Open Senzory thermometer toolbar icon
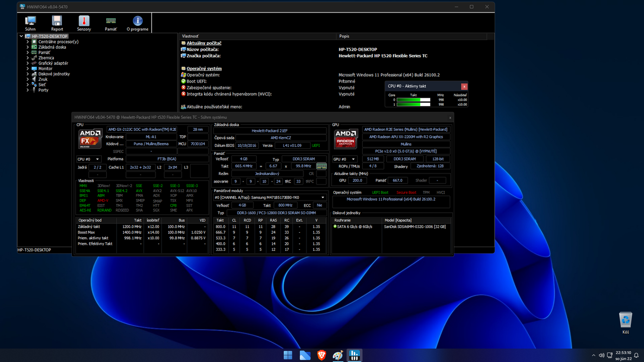The width and height of the screenshot is (644, 362). point(84,21)
